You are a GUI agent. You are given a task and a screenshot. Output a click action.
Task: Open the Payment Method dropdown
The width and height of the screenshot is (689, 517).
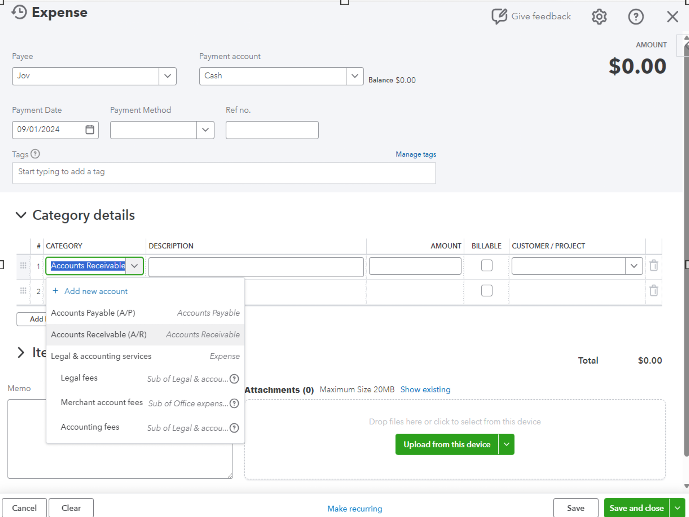(x=205, y=130)
